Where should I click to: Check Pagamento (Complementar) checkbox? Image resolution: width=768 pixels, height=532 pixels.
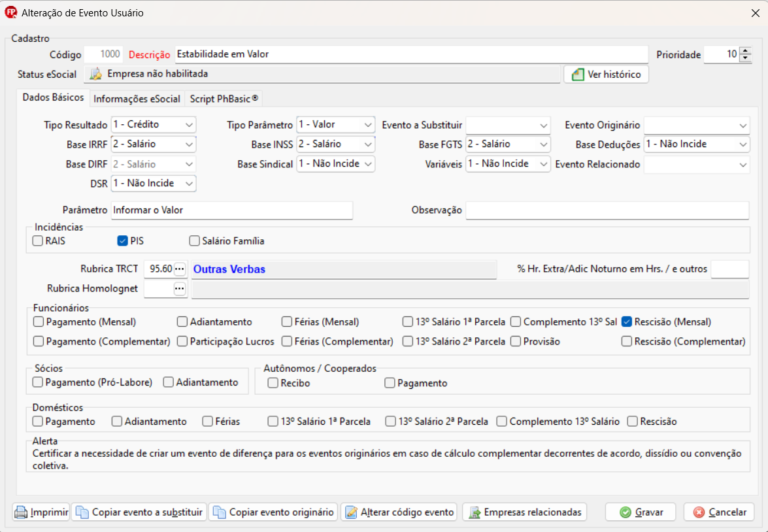point(38,341)
